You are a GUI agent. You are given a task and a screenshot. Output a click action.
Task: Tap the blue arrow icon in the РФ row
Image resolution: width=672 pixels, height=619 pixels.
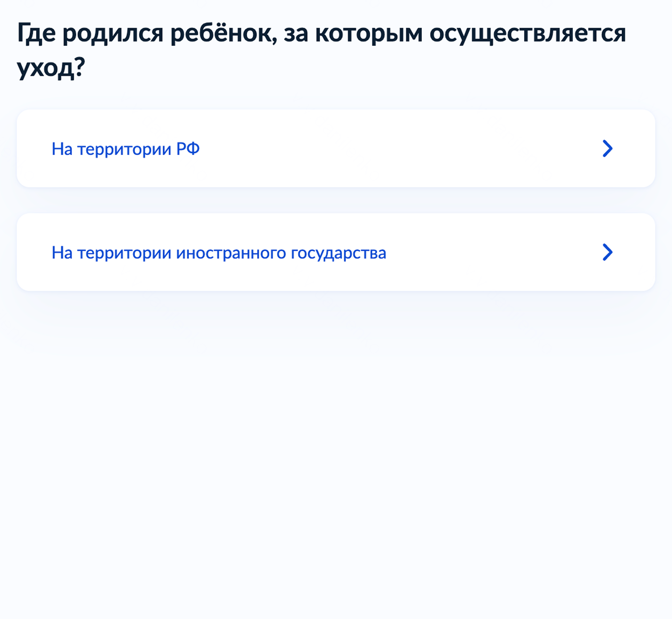coord(607,148)
